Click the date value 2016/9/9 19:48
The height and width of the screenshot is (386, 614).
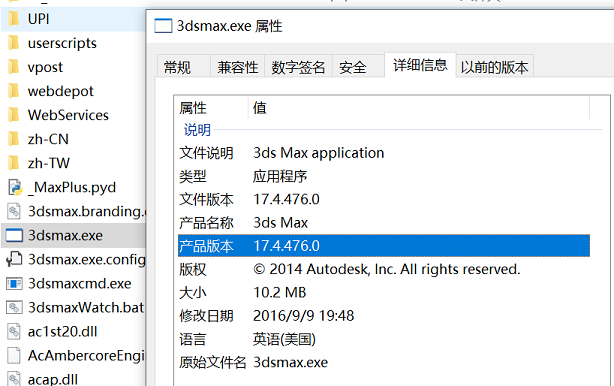coord(303,316)
